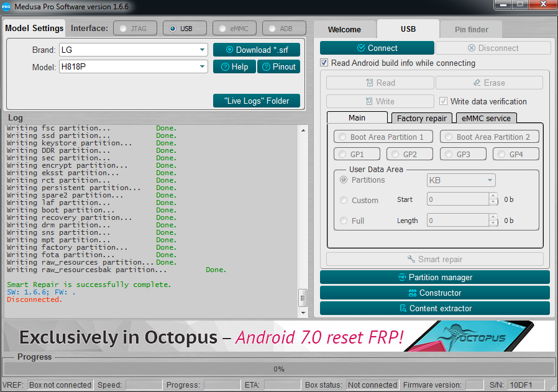Select the Model Settings tab
558x392 pixels.
pos(34,28)
